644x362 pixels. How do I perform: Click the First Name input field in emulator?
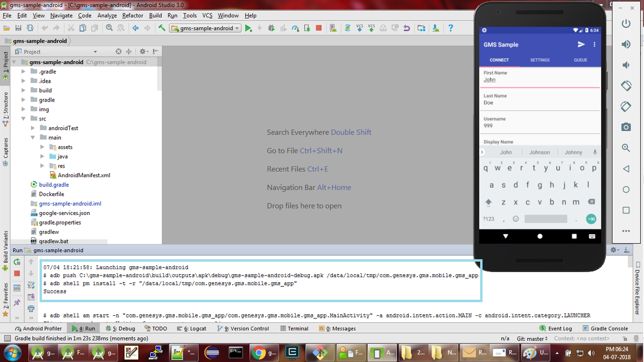click(539, 79)
